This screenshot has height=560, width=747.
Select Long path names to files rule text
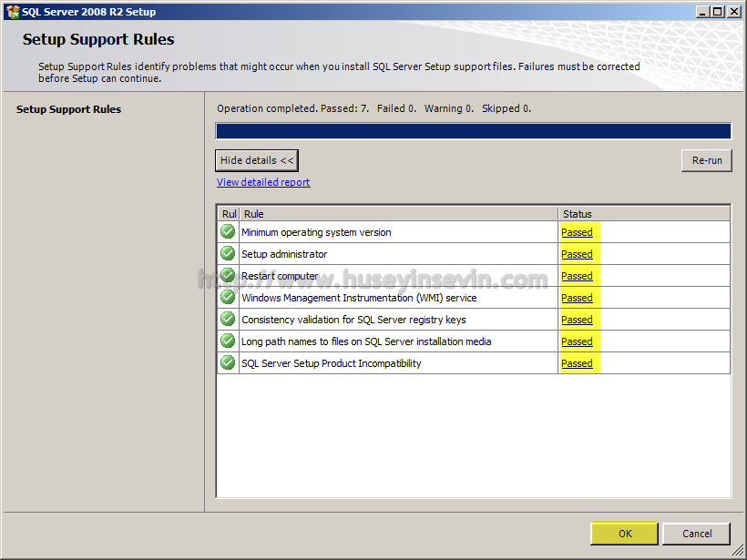click(x=366, y=341)
